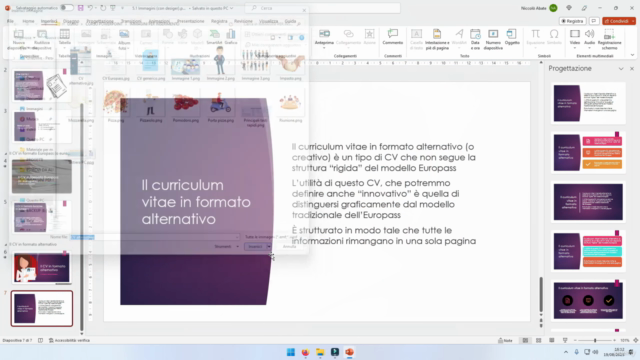Screen dimensions: 640x360
Task: Adjust the zoom slider handle
Action: pyautogui.click(x=595, y=340)
